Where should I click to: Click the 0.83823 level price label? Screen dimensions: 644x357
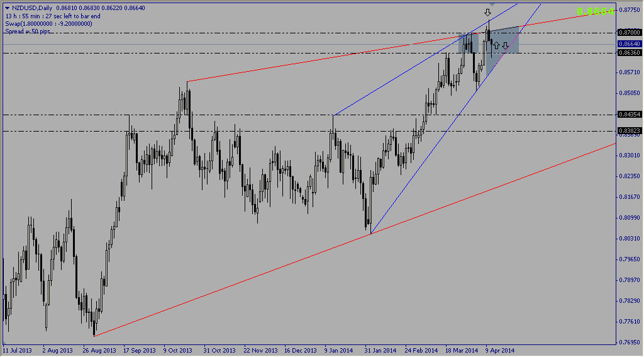[629, 131]
